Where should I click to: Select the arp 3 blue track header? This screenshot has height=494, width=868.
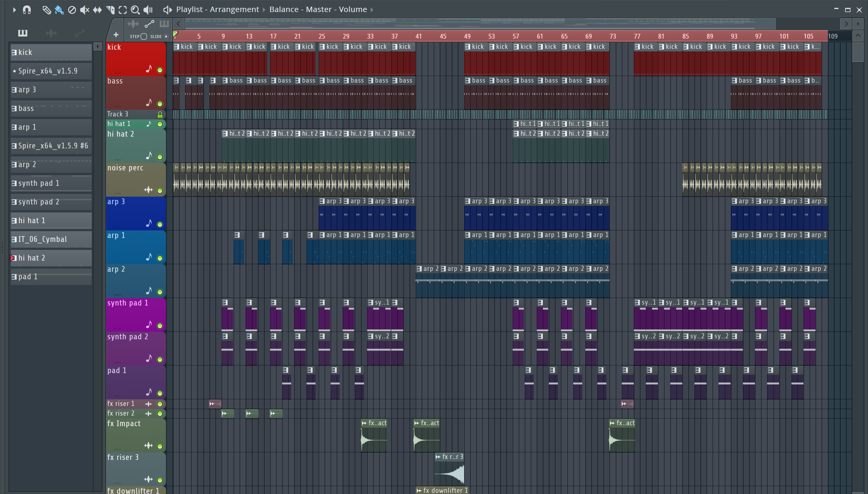tap(136, 213)
